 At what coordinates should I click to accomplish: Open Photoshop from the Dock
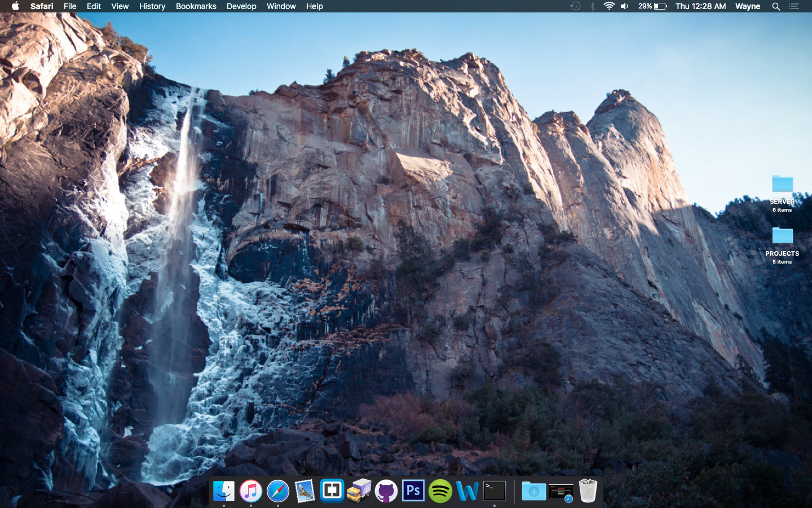pos(413,491)
